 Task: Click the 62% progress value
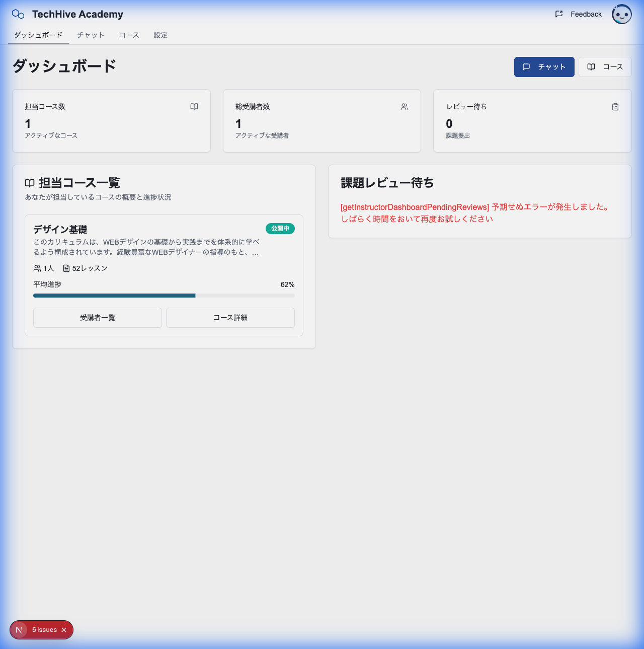pyautogui.click(x=288, y=284)
